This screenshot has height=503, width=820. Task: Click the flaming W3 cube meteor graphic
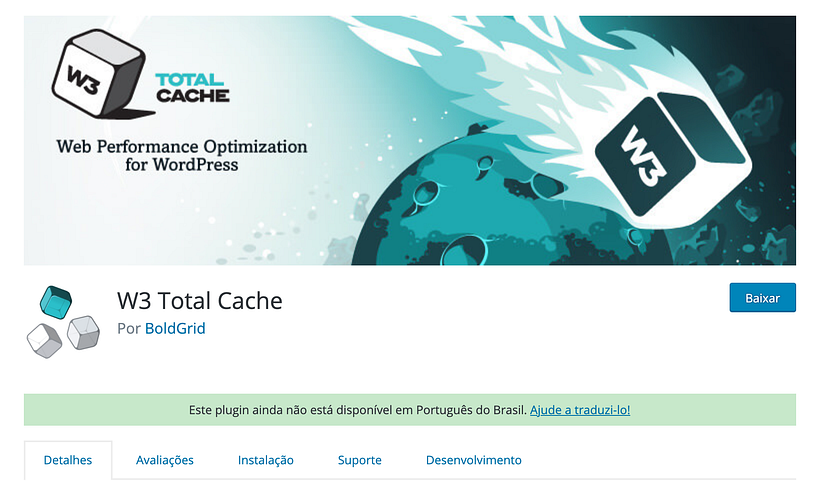pos(673,159)
